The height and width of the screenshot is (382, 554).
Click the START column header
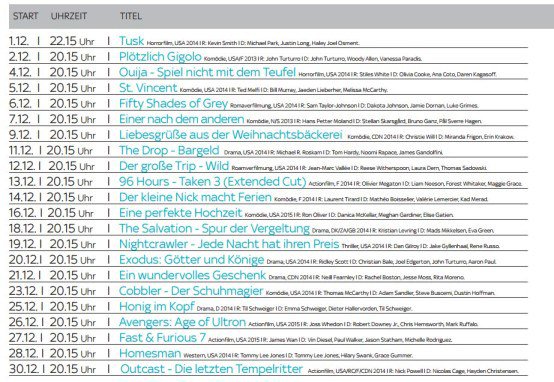click(25, 16)
